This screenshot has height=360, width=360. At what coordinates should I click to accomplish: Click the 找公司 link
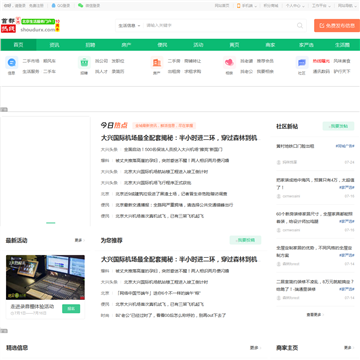pyautogui.click(x=101, y=61)
